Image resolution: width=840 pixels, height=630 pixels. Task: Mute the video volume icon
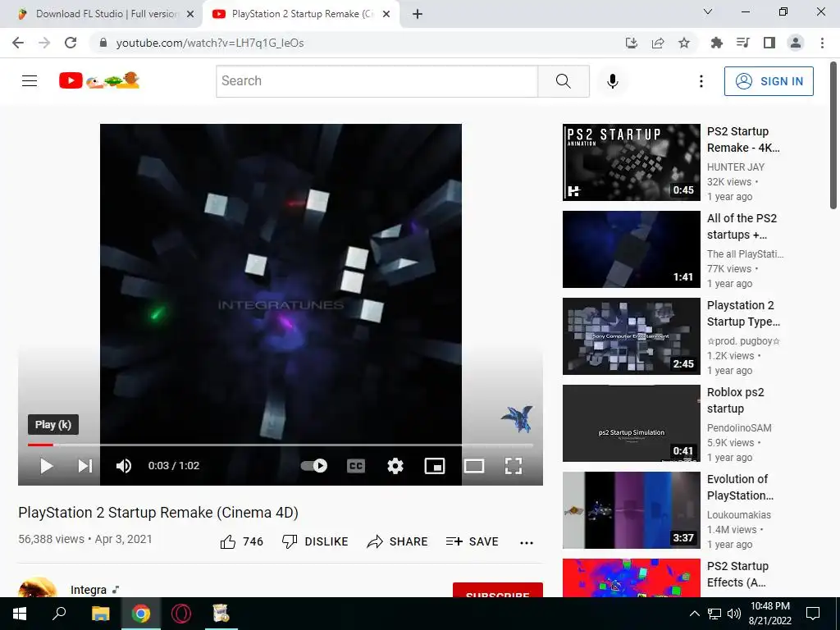pos(124,466)
